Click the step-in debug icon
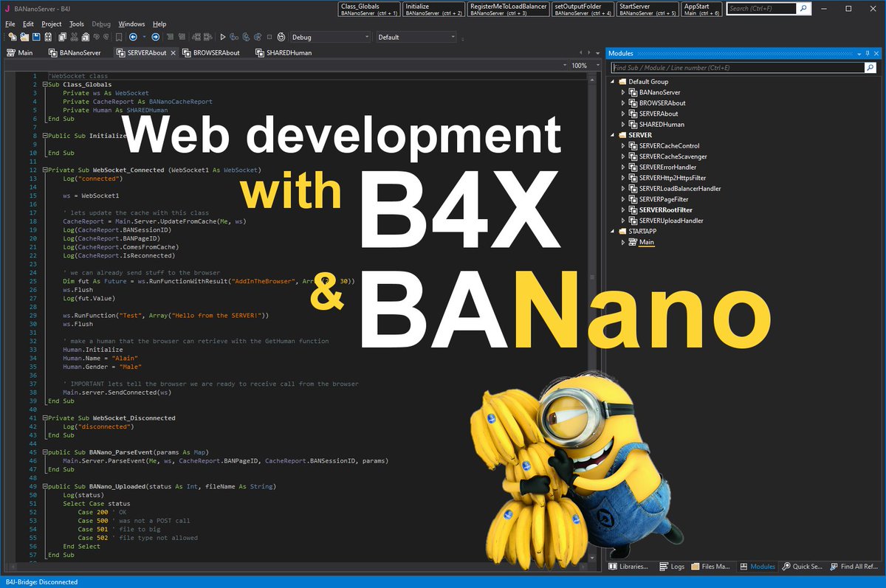 click(x=233, y=37)
